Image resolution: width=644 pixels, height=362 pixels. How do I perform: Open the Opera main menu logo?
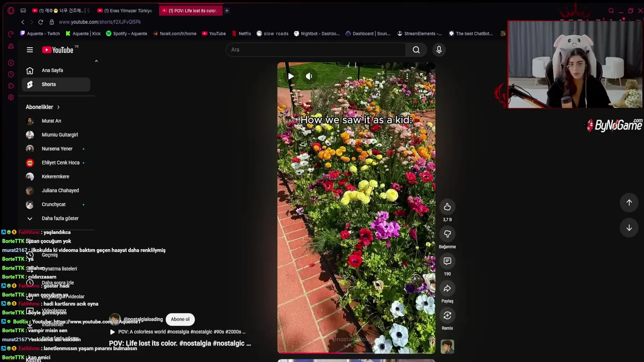(x=11, y=11)
